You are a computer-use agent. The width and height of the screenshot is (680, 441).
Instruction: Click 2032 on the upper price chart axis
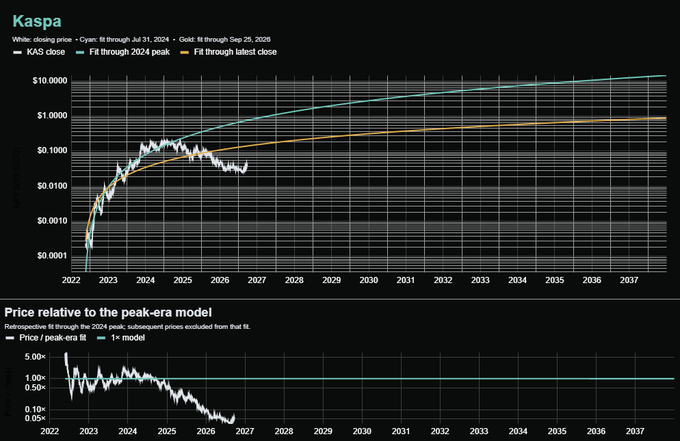pos(443,280)
